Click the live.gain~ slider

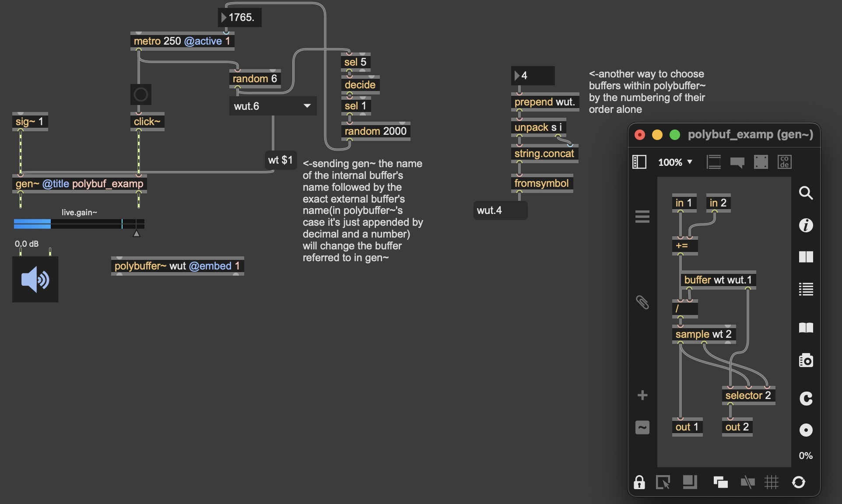79,224
